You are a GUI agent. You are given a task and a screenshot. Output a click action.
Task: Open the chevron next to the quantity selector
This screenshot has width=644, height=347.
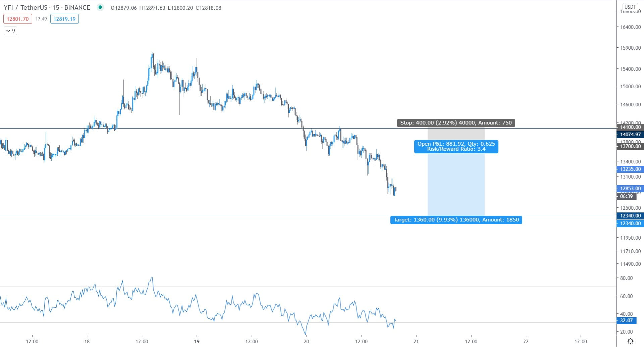click(x=8, y=31)
